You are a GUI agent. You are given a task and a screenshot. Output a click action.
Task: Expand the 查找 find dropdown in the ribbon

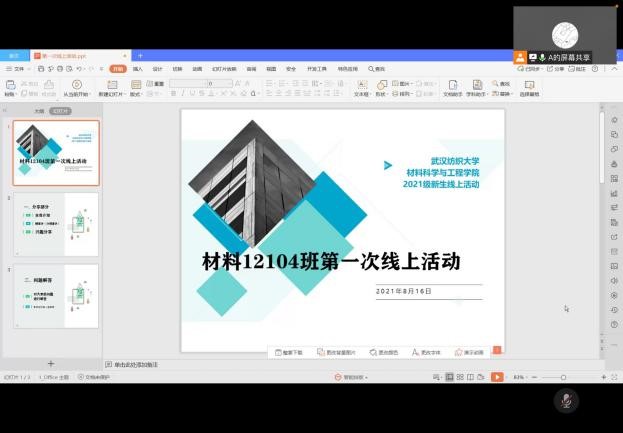504,84
